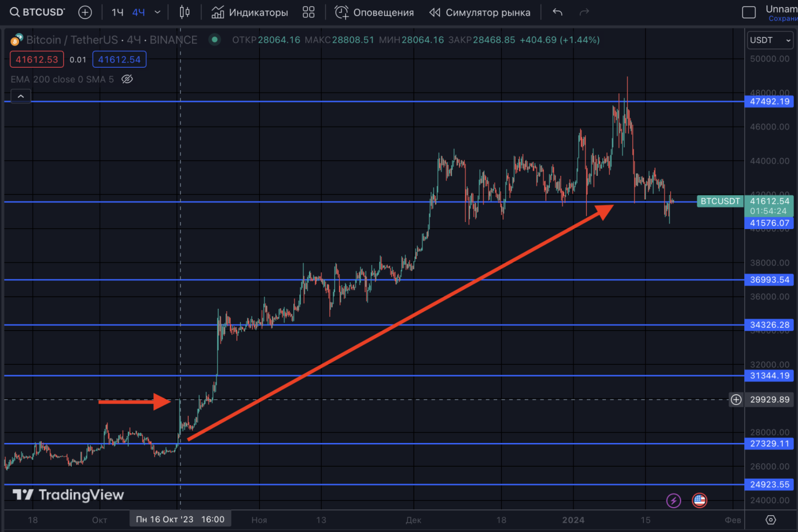Open the USDT currency dropdown
The image size is (798, 532).
(x=770, y=40)
